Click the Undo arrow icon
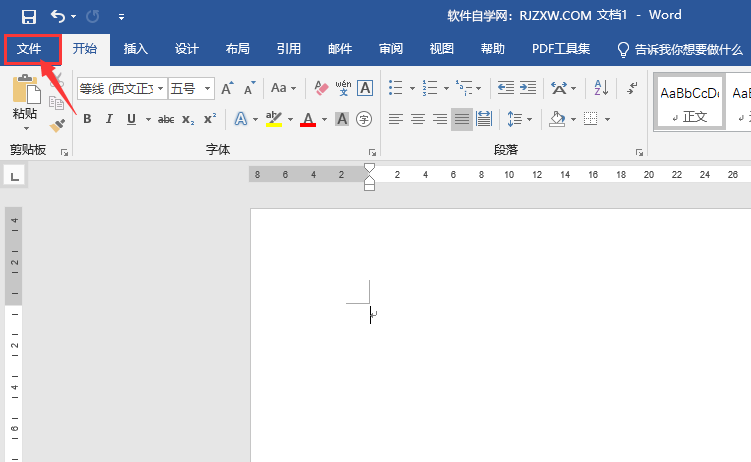This screenshot has width=751, height=462. (x=57, y=17)
